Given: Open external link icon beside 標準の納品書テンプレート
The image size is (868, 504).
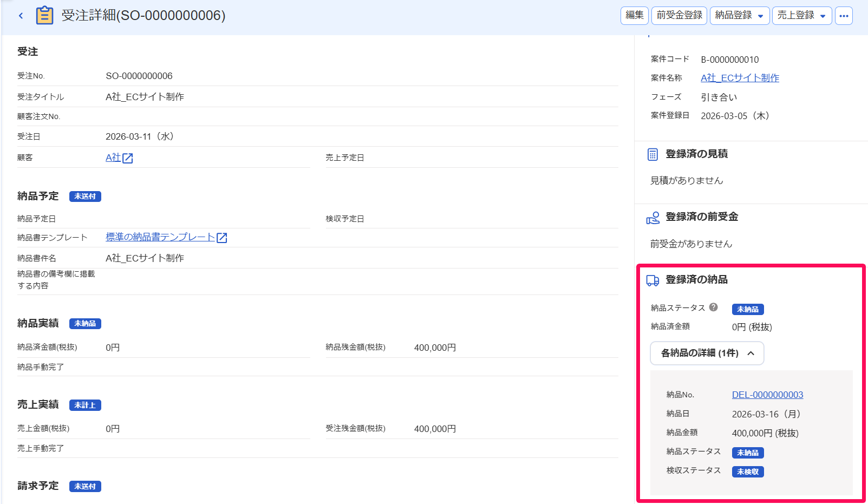Looking at the screenshot, I should (x=222, y=238).
